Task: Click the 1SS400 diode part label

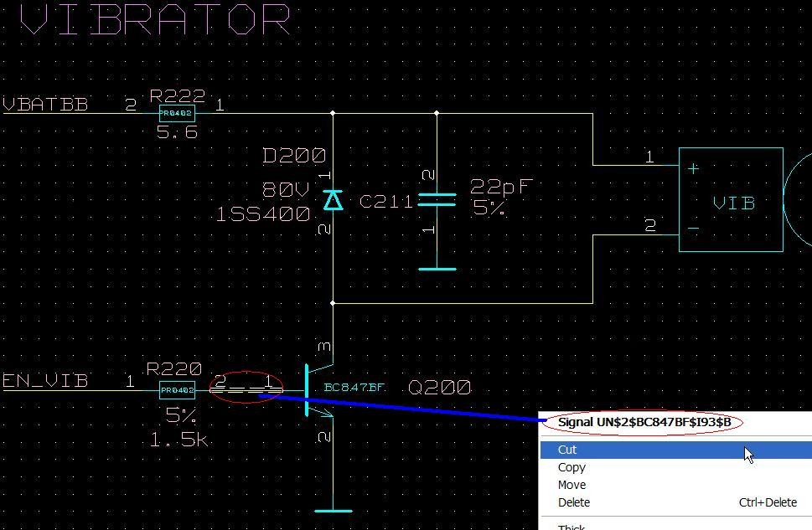Action: (263, 215)
